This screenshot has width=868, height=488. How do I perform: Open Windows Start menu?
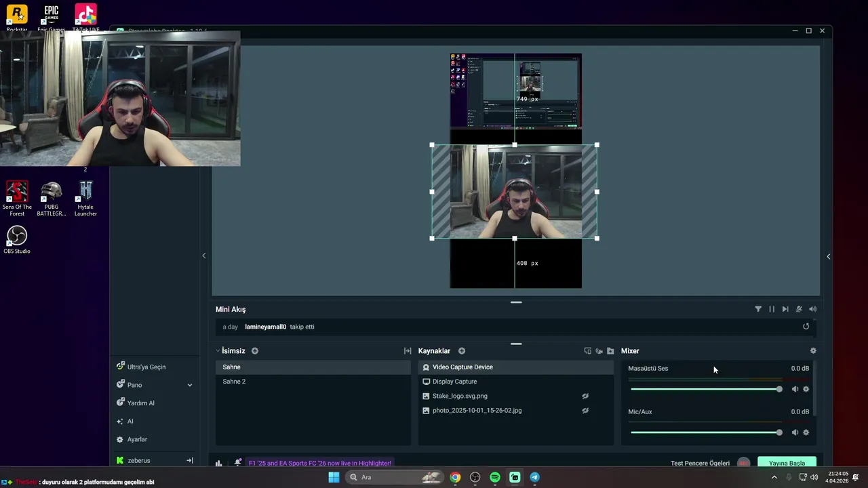(334, 477)
